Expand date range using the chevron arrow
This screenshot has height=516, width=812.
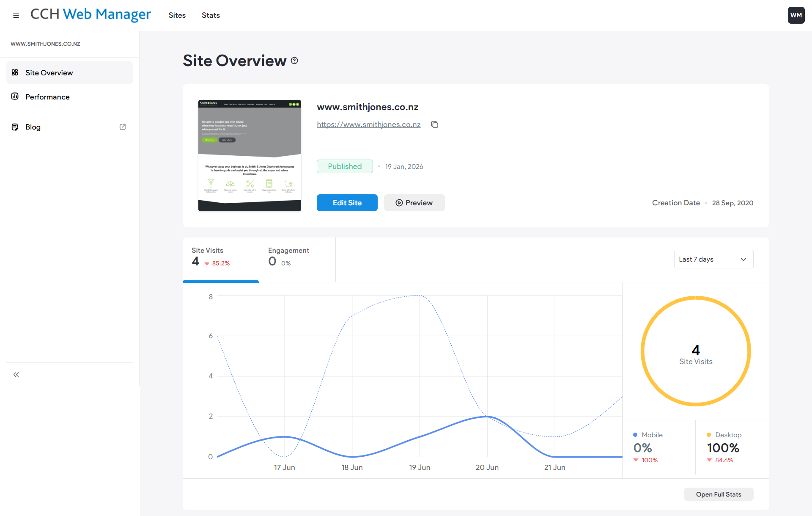tap(743, 259)
